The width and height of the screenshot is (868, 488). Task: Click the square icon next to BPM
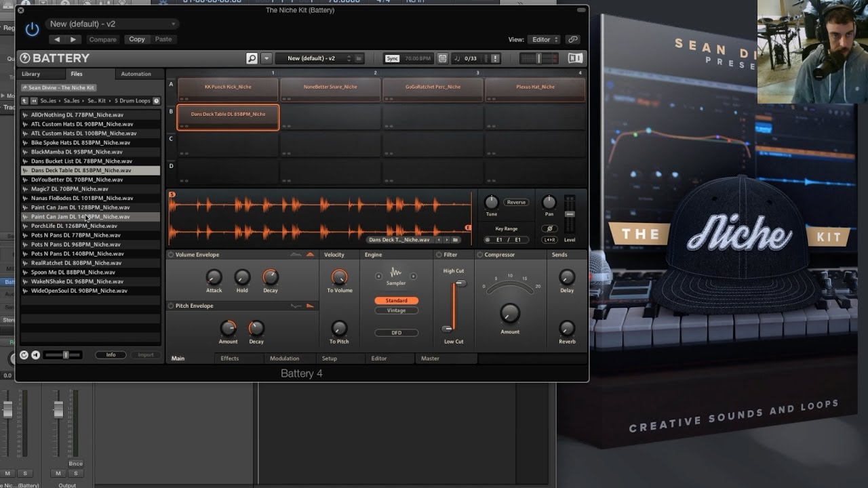[x=442, y=58]
